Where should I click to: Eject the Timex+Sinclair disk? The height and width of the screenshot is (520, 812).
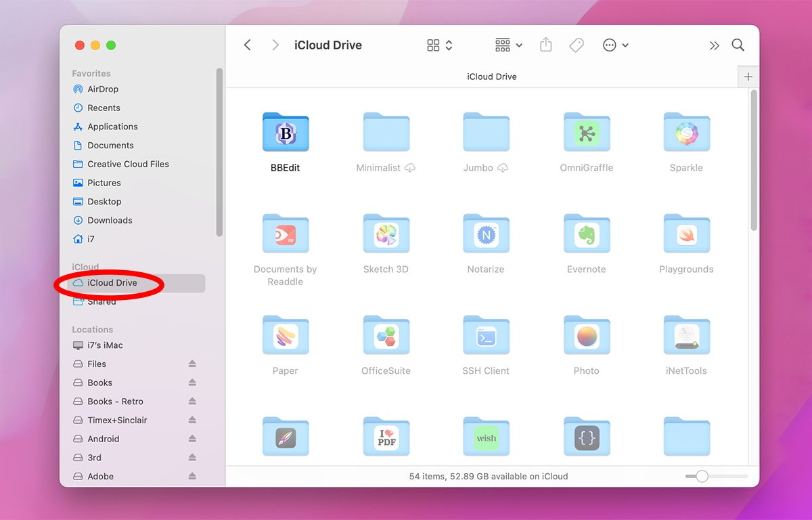click(x=193, y=420)
